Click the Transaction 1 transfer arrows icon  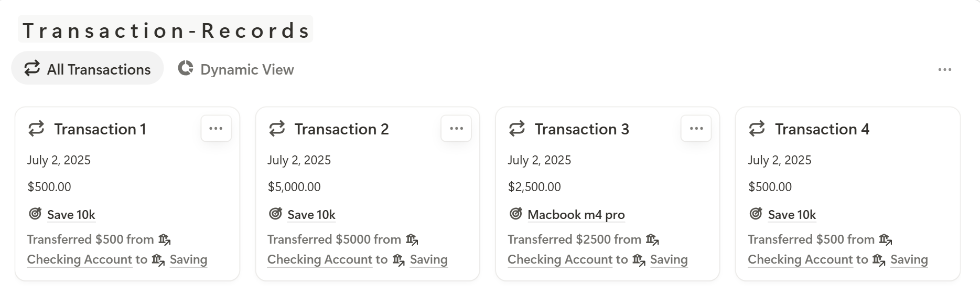36,129
